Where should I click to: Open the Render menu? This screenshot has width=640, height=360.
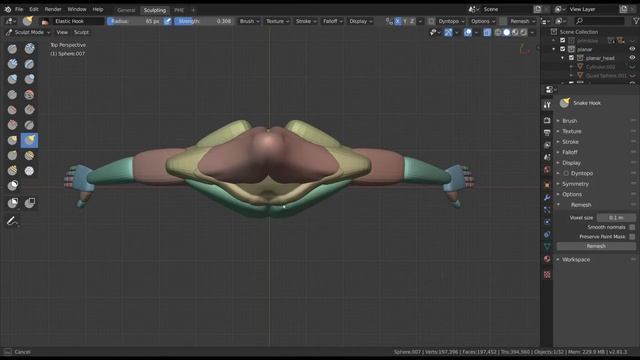tap(53, 9)
